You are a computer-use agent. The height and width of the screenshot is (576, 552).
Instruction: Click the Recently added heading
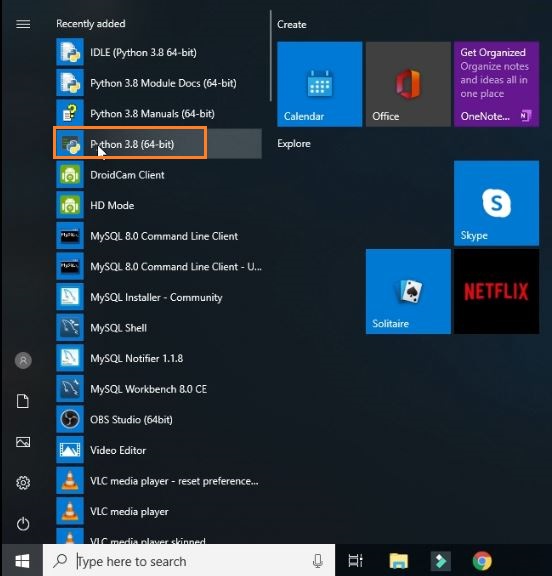point(91,24)
